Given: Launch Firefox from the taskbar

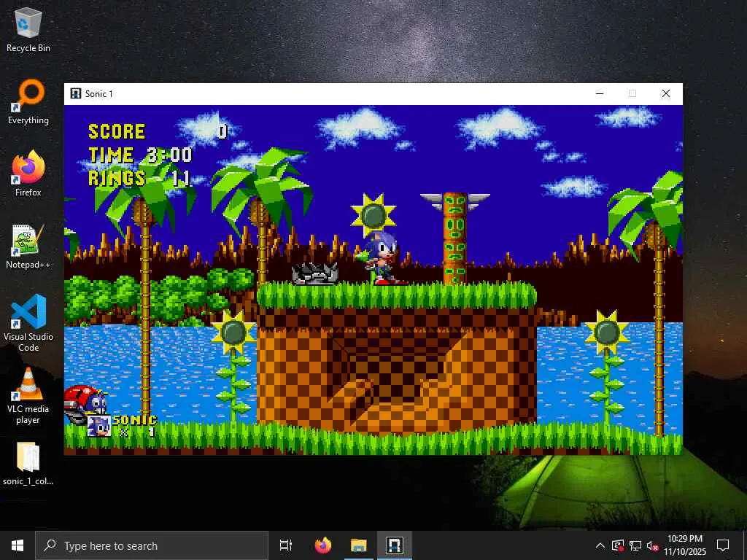Looking at the screenshot, I should (323, 545).
